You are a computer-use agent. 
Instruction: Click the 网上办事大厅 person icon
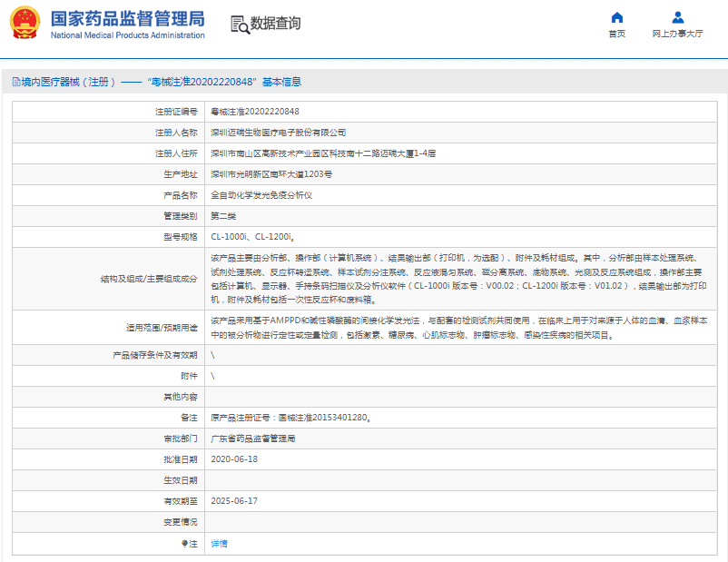coord(677,17)
